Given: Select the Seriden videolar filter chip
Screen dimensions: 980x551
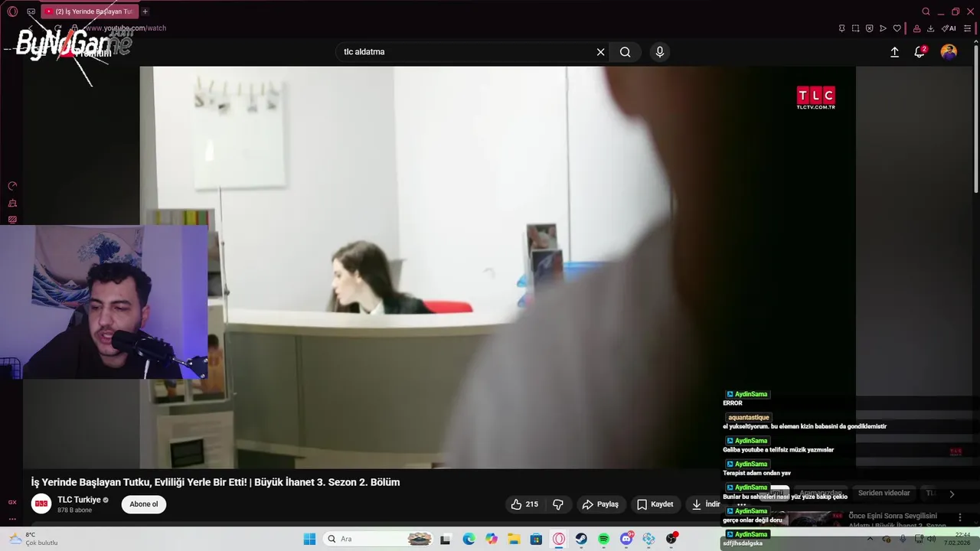Looking at the screenshot, I should (x=884, y=494).
